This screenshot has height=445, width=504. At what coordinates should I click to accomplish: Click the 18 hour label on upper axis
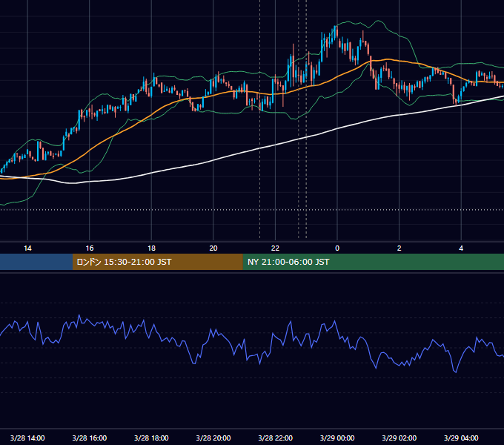pos(151,248)
